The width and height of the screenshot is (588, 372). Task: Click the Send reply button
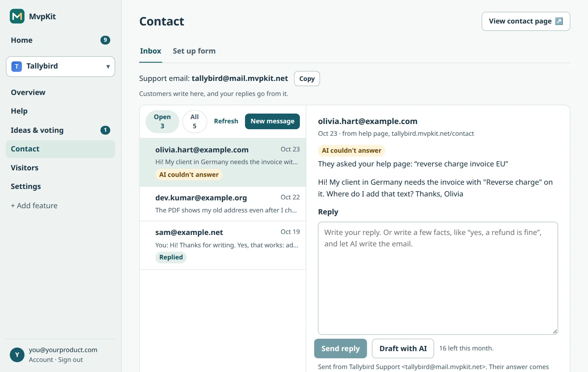click(x=340, y=349)
